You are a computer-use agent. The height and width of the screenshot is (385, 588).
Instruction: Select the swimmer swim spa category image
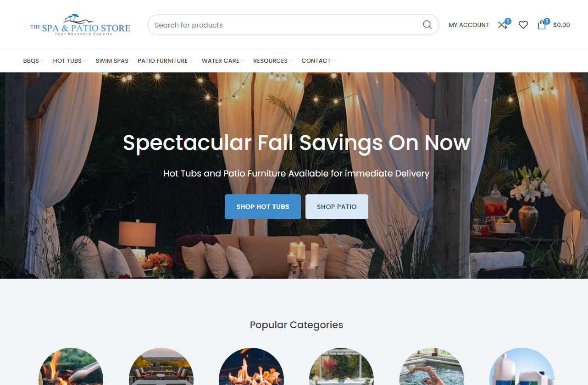(432, 366)
